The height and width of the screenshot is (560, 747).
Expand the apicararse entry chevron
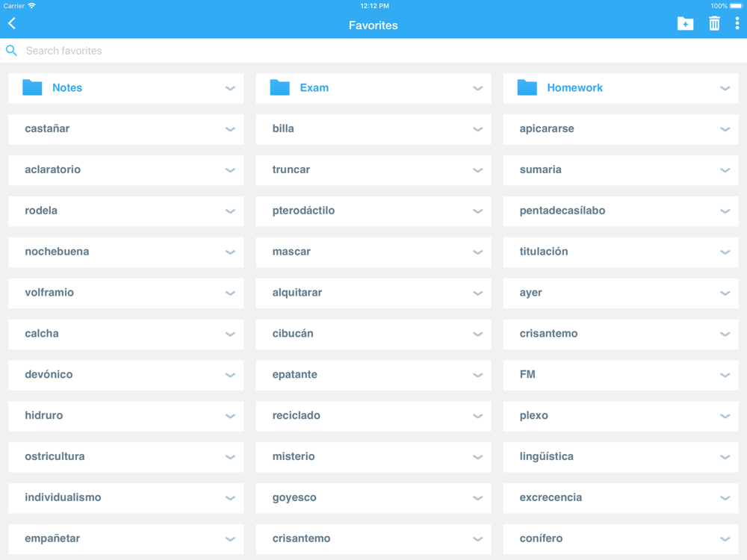point(725,129)
